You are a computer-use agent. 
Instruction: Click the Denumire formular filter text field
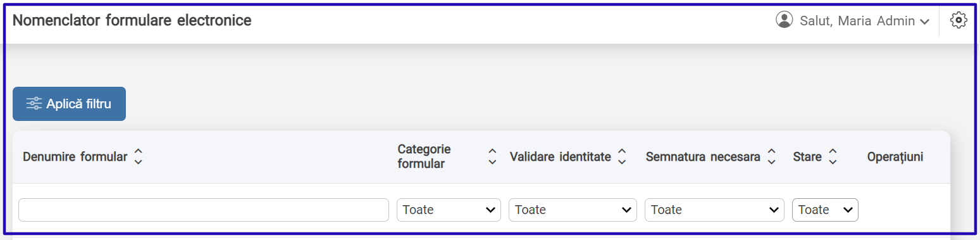(x=204, y=210)
